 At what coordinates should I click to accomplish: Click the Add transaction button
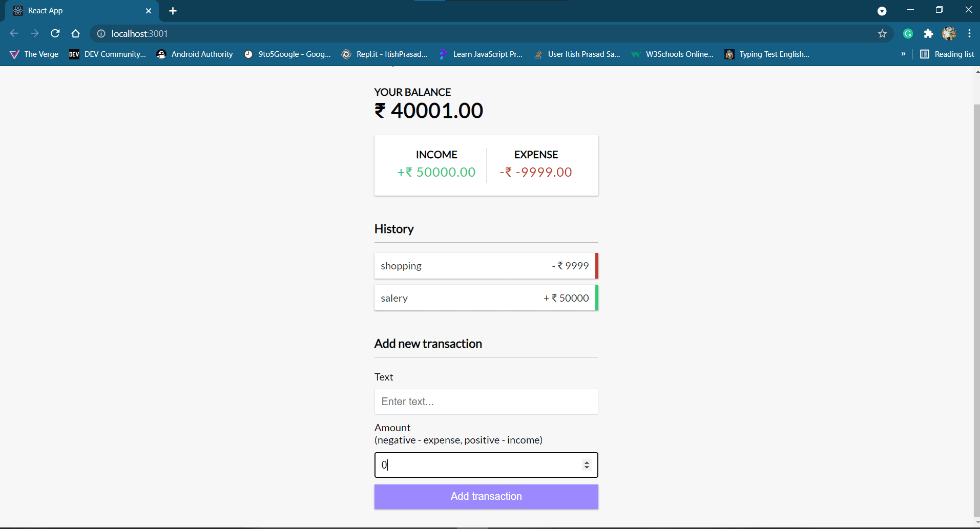pos(486,496)
